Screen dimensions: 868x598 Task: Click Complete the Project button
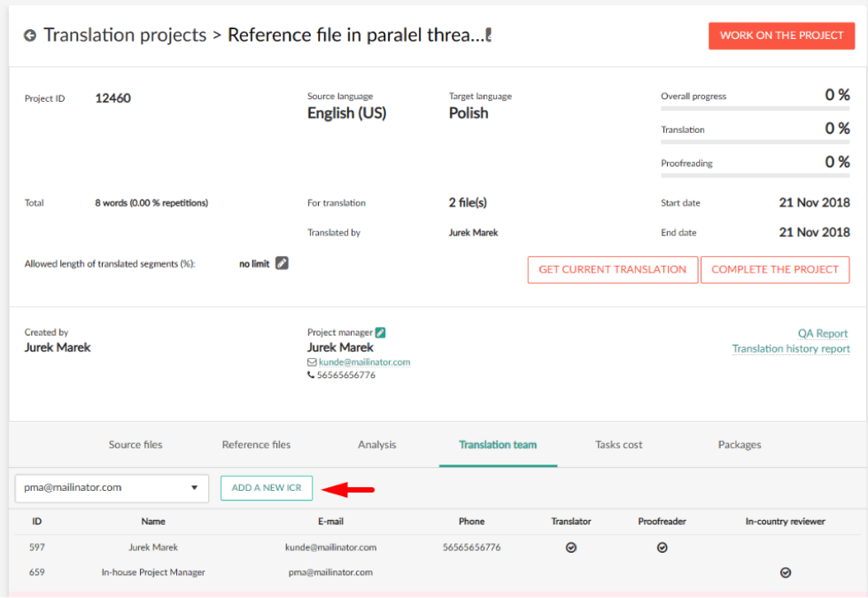click(x=775, y=269)
